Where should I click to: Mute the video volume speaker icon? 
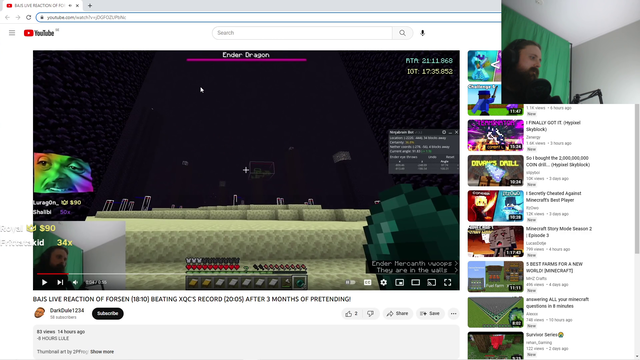coord(76,282)
